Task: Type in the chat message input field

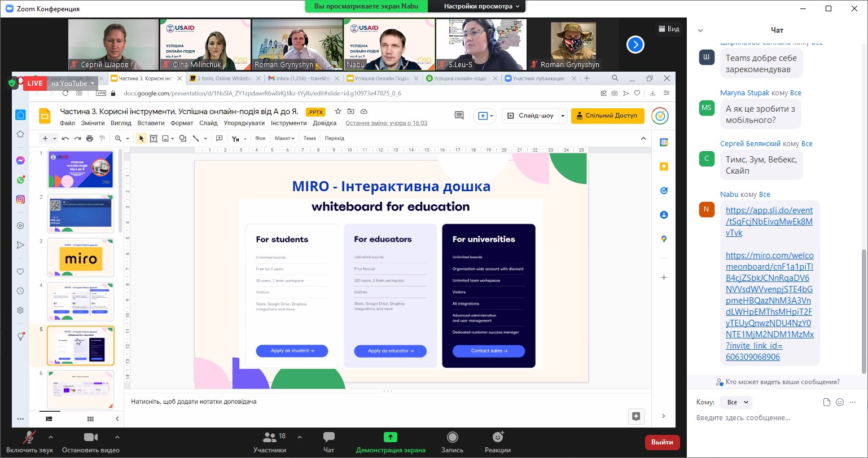Action: tap(773, 418)
